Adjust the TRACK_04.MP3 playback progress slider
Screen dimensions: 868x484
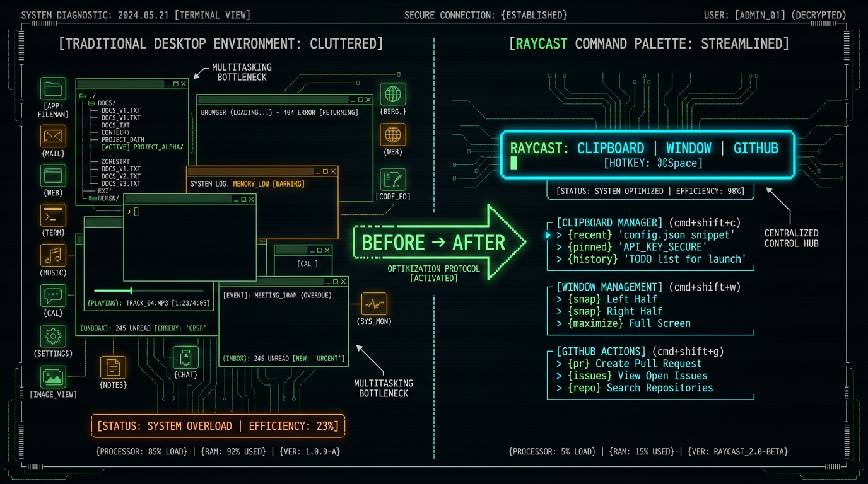[x=149, y=291]
